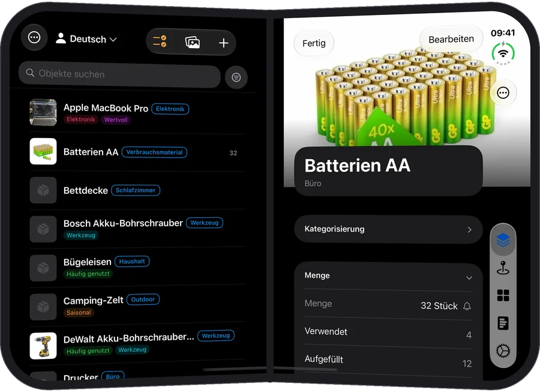Select Batterien AA in the list
The height and width of the screenshot is (392, 540).
coord(138,152)
